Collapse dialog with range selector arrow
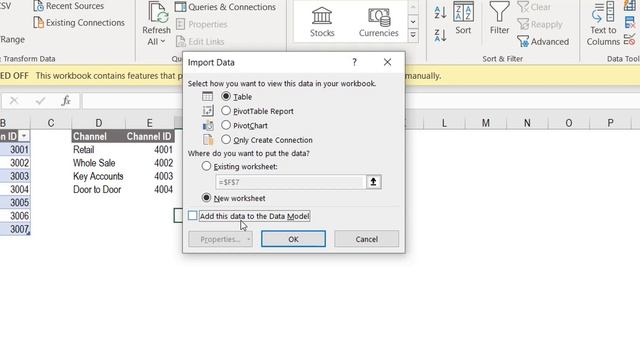The width and height of the screenshot is (640, 360). point(373,182)
